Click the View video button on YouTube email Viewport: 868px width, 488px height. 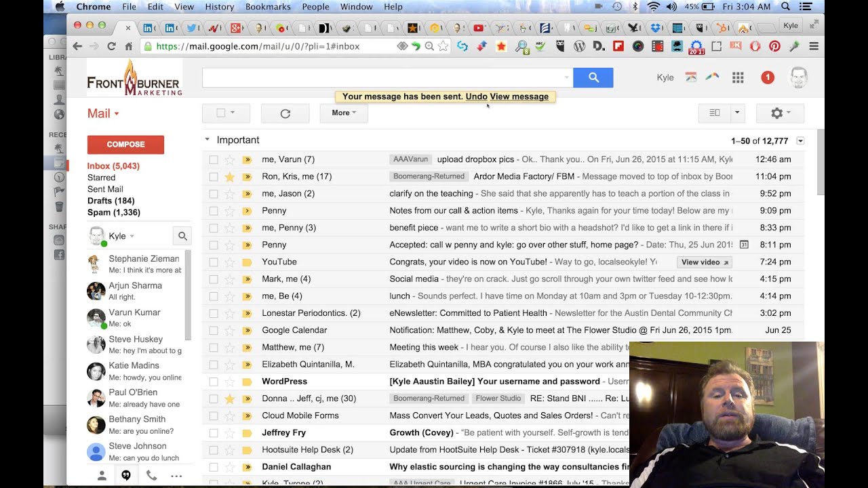point(704,262)
